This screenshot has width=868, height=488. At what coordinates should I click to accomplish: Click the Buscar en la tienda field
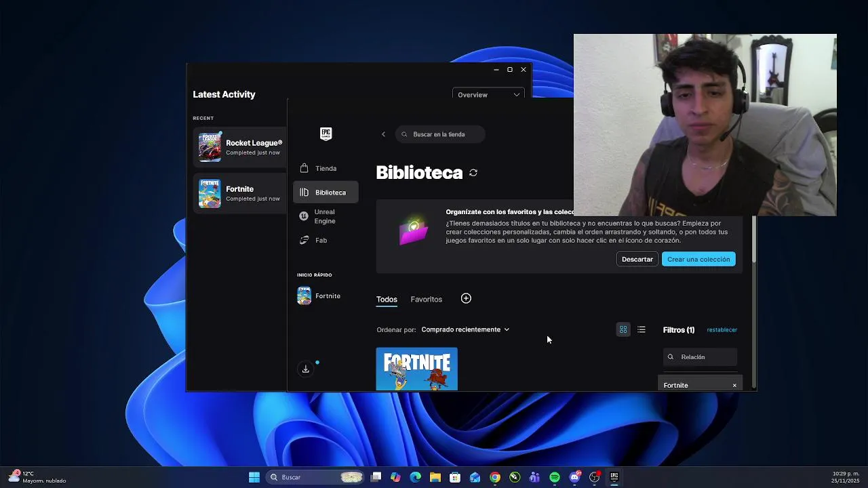click(440, 134)
